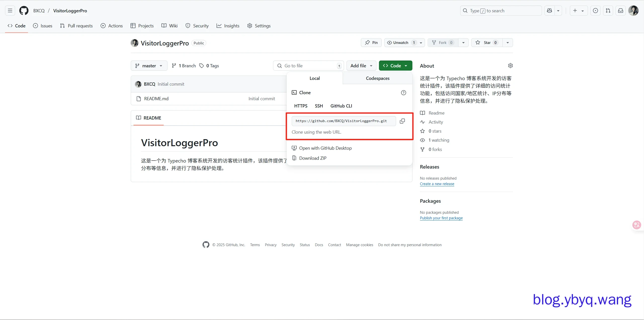Image resolution: width=644 pixels, height=320 pixels.
Task: Select the Local tab in clone panel
Action: pyautogui.click(x=315, y=78)
